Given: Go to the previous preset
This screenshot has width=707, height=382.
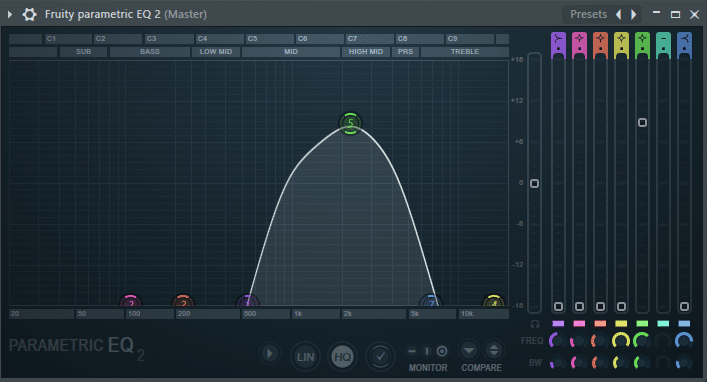Looking at the screenshot, I should (619, 14).
